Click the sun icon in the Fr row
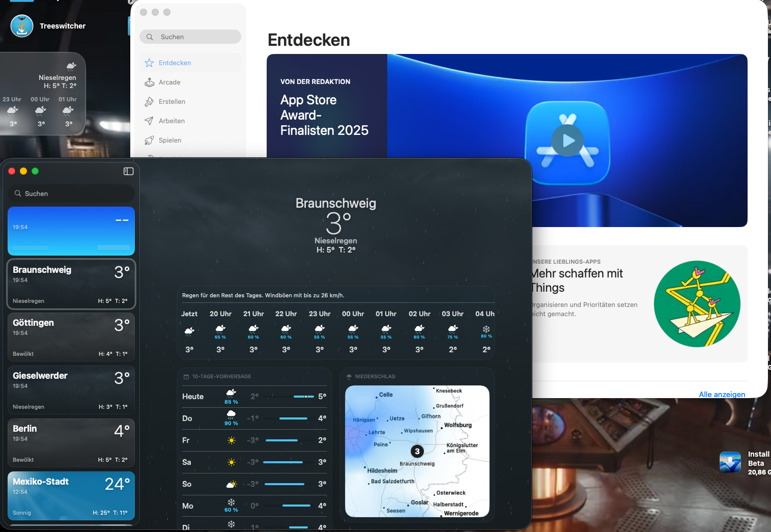 pos(232,440)
